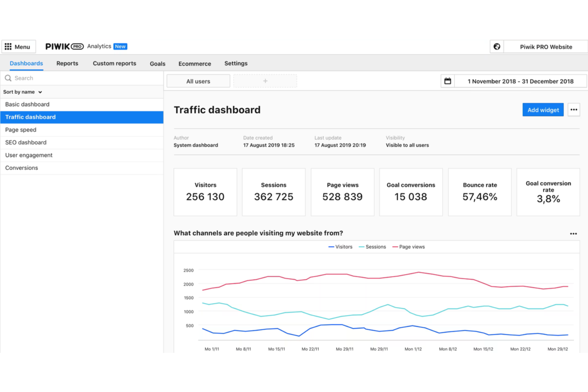The height and width of the screenshot is (392, 588).
Task: Open the channels widget three-dot menu
Action: click(x=573, y=234)
